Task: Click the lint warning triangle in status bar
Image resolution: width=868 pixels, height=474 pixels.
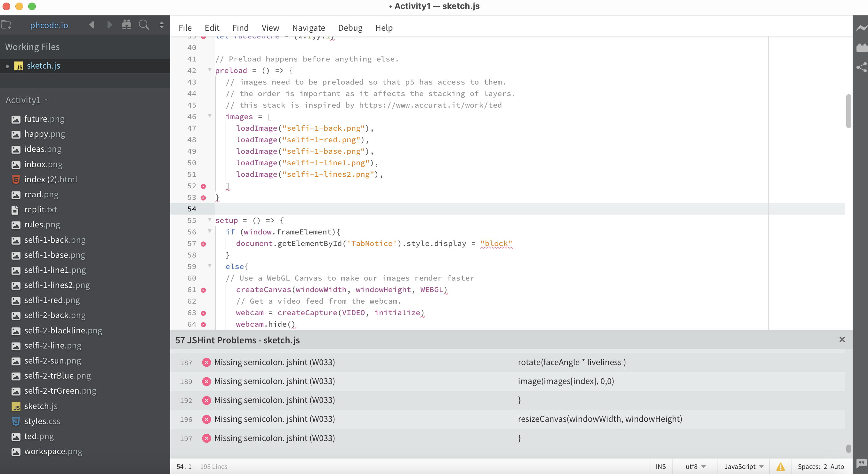Action: pos(781,466)
